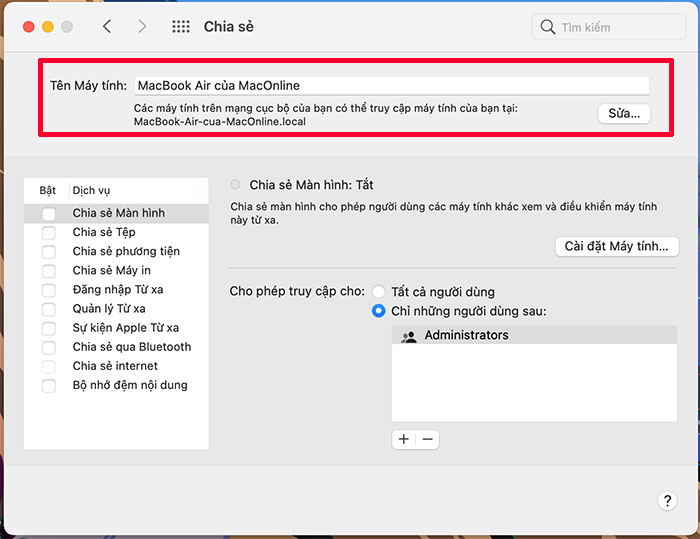Close the window with the red button
Viewport: 700px width, 539px height.
(29, 27)
